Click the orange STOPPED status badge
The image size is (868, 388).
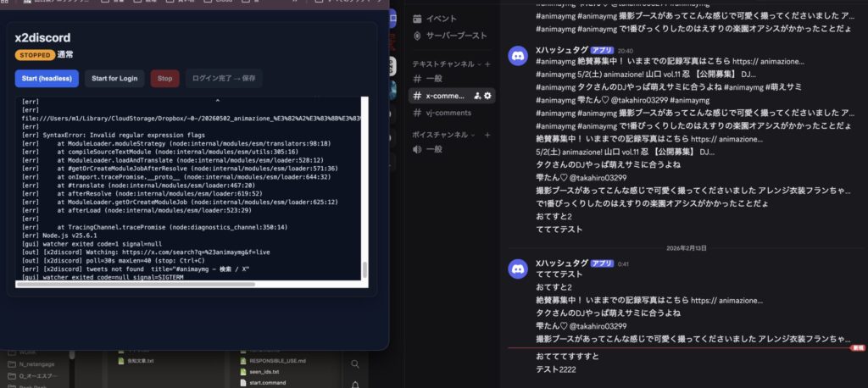coord(35,55)
